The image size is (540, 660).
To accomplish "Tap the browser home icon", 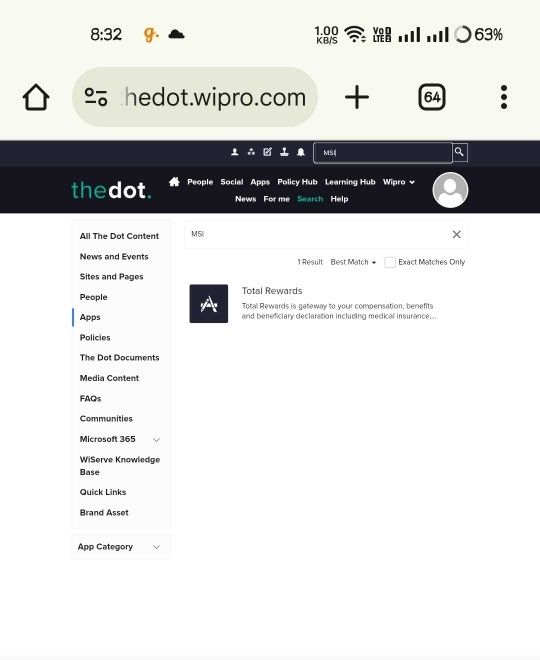I will point(36,97).
